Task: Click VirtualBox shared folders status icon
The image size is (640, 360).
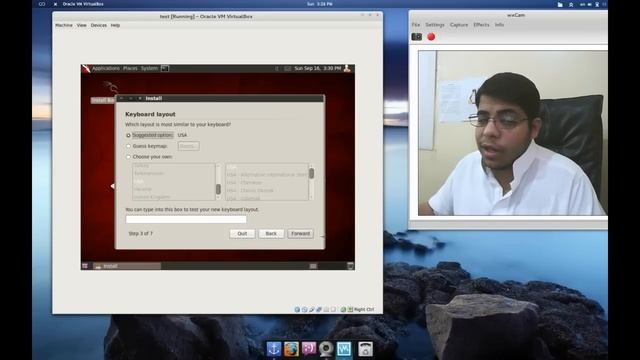Action: click(x=327, y=309)
